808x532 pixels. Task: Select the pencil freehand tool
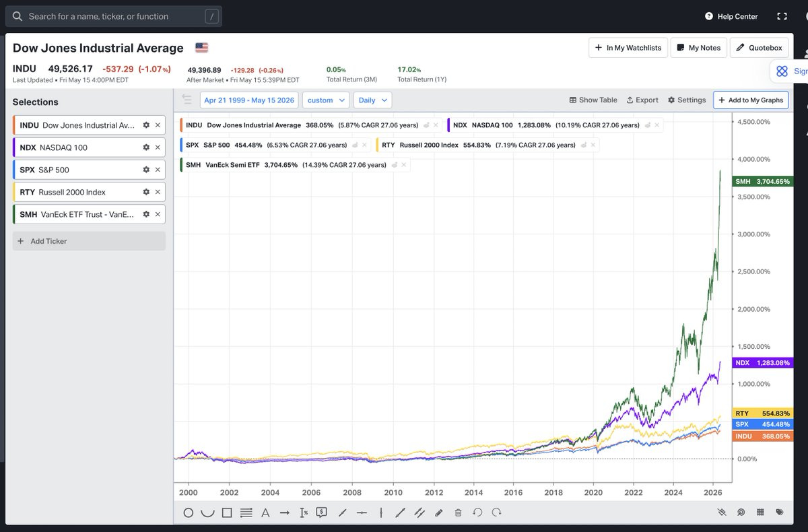click(439, 512)
